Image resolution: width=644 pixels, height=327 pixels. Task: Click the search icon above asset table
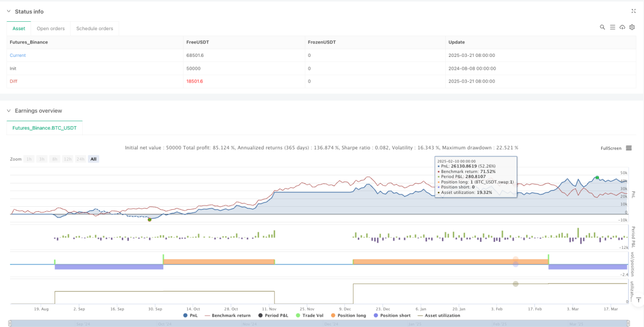[602, 27]
